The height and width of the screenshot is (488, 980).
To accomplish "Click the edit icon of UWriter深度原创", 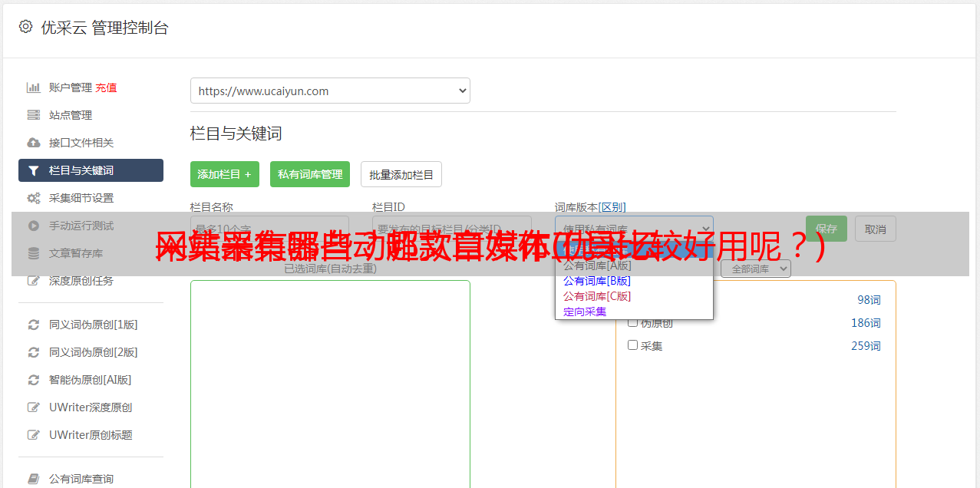I will (33, 407).
